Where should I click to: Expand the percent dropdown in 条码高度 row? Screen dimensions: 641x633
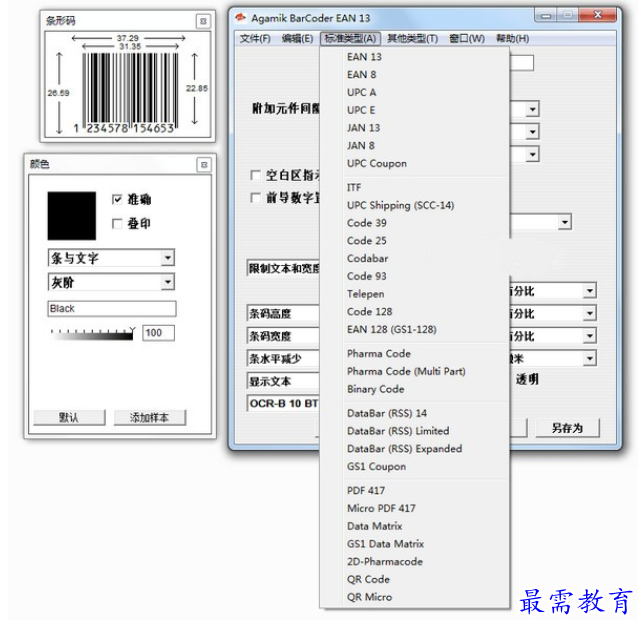pos(589,314)
